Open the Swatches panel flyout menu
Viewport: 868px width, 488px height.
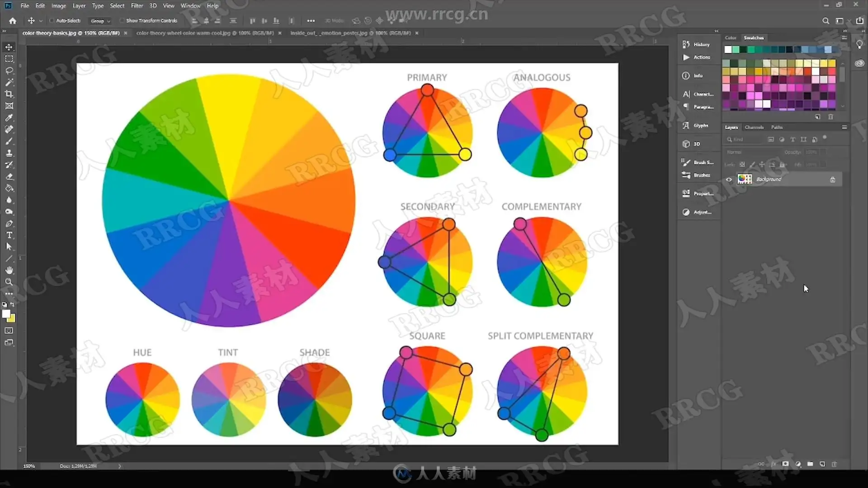point(844,38)
